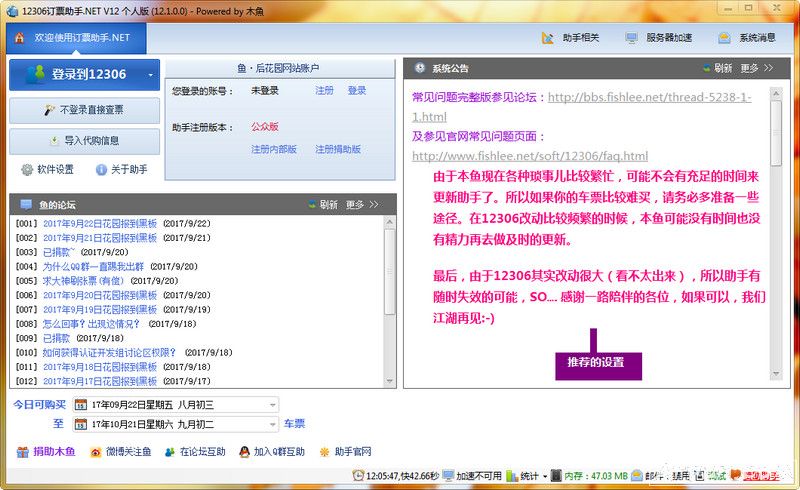Expand the 登录到12306 button dropdown arrow
Viewport: 800px width, 490px height.
(151, 75)
